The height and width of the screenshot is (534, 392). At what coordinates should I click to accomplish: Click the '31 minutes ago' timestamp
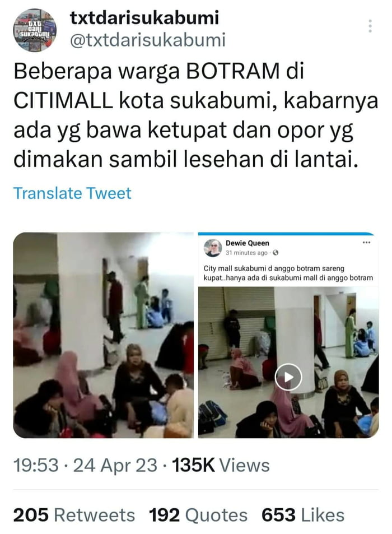click(246, 253)
